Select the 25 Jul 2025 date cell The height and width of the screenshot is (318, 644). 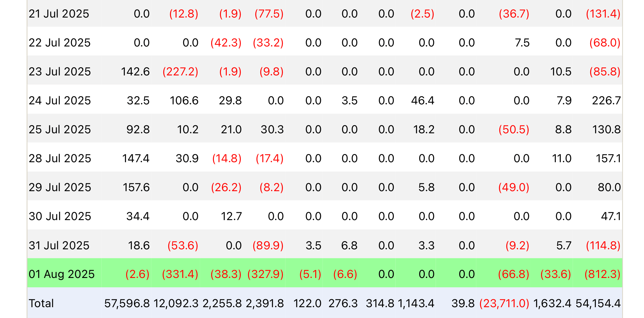[x=60, y=129]
